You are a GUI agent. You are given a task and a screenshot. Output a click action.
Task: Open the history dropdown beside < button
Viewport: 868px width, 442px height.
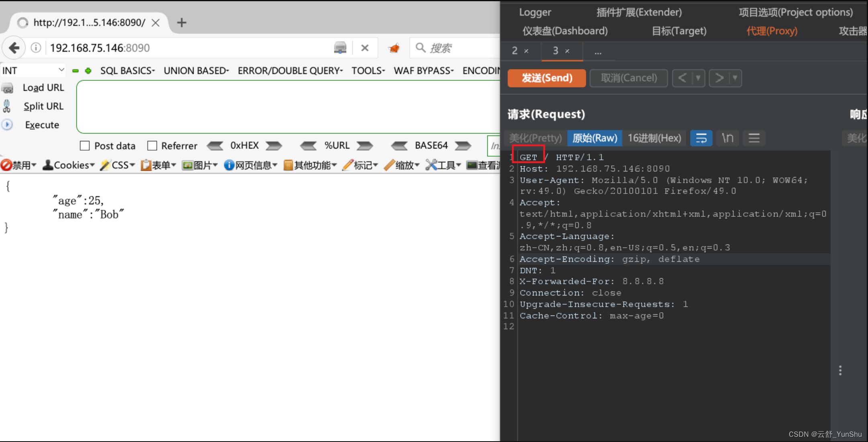coord(698,78)
